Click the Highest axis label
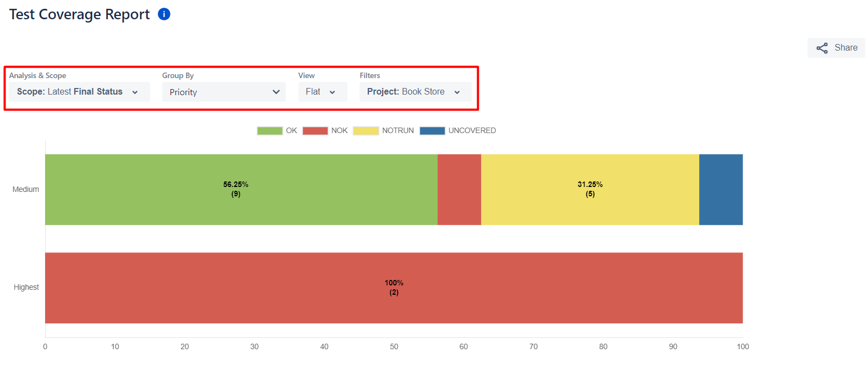Screen dimensions: 868x369 point(26,287)
